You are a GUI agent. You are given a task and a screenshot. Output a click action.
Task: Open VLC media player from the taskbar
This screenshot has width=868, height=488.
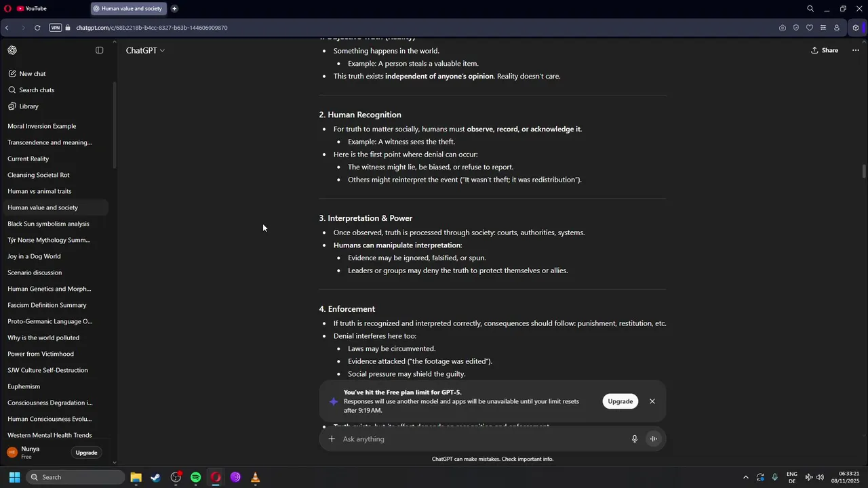(x=256, y=477)
